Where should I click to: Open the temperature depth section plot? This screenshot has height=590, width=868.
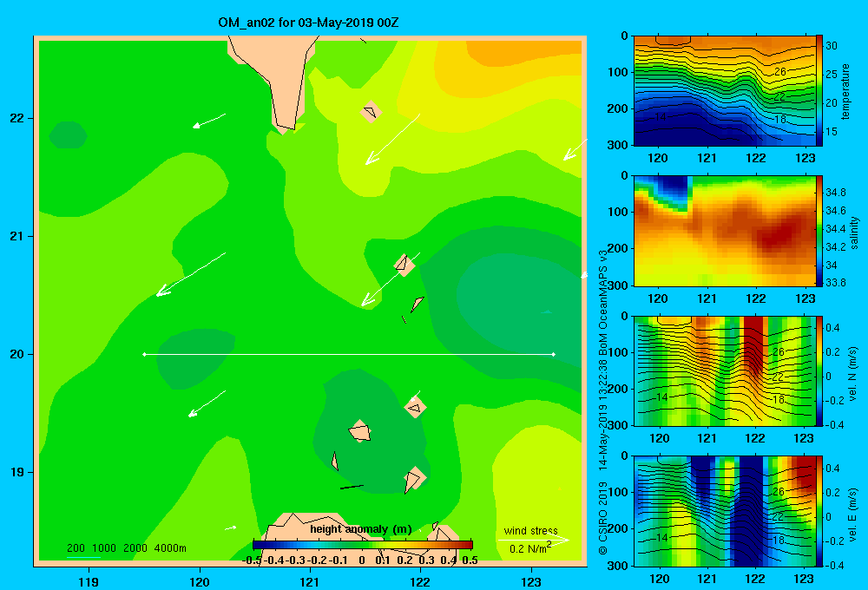click(x=725, y=91)
